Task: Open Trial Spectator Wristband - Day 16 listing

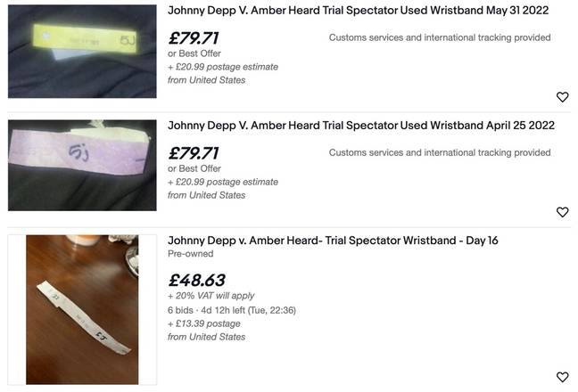Action: (x=333, y=241)
